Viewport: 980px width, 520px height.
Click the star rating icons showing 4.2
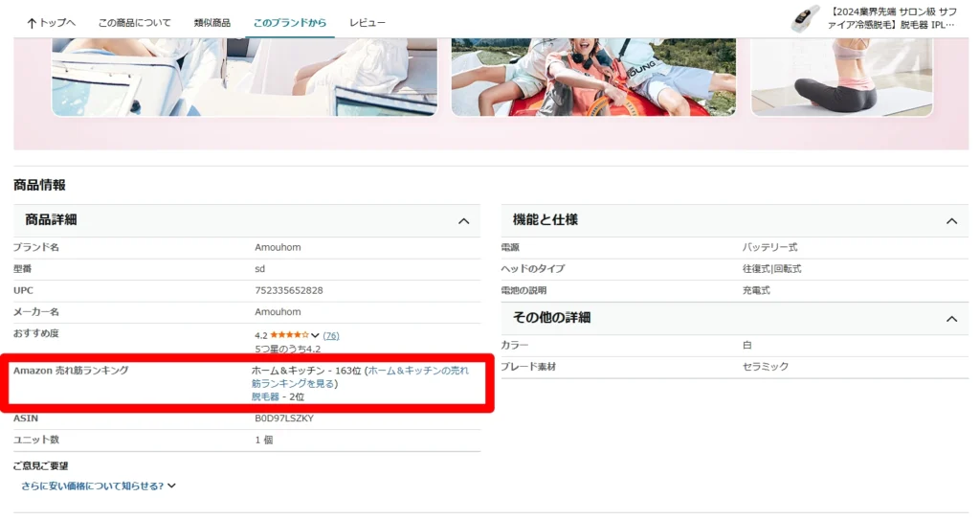click(x=288, y=335)
